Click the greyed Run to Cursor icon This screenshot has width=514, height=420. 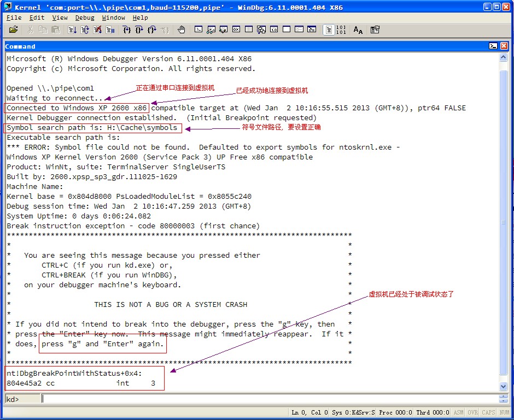(x=165, y=30)
